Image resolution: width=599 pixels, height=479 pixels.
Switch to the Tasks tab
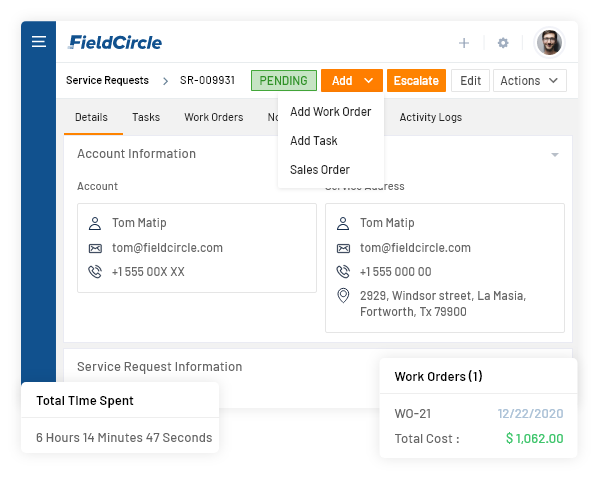point(146,117)
